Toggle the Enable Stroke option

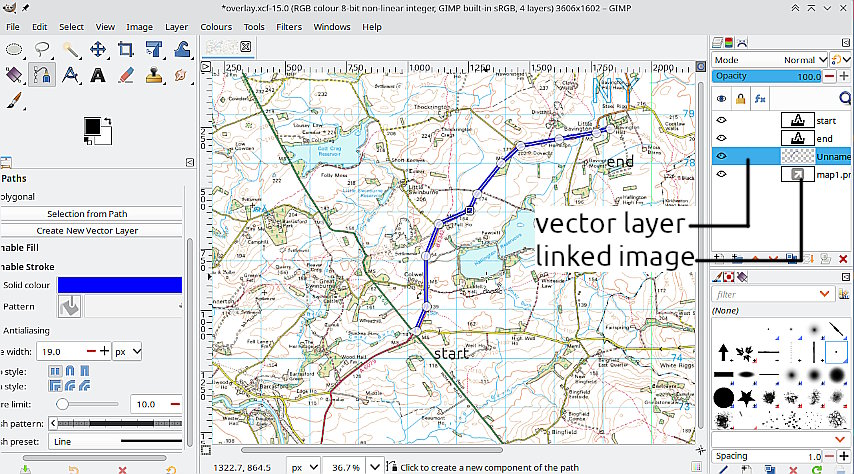pyautogui.click(x=27, y=267)
